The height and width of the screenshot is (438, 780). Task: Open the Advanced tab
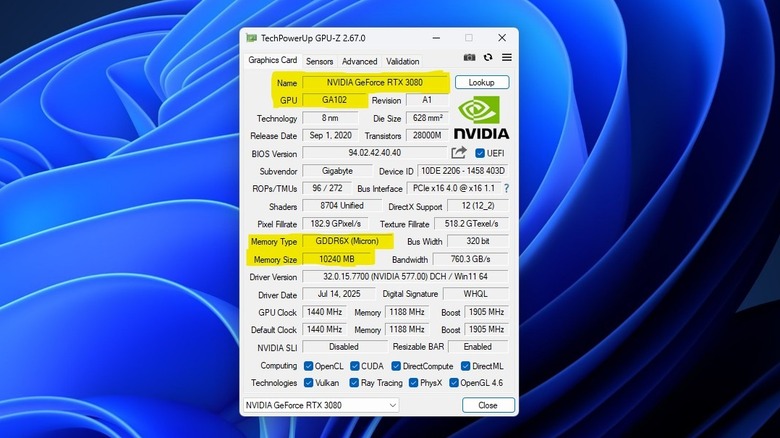click(359, 61)
